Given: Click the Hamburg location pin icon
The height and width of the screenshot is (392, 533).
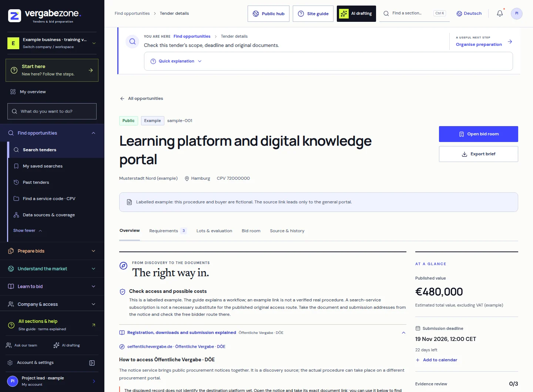Looking at the screenshot, I should click(x=187, y=178).
